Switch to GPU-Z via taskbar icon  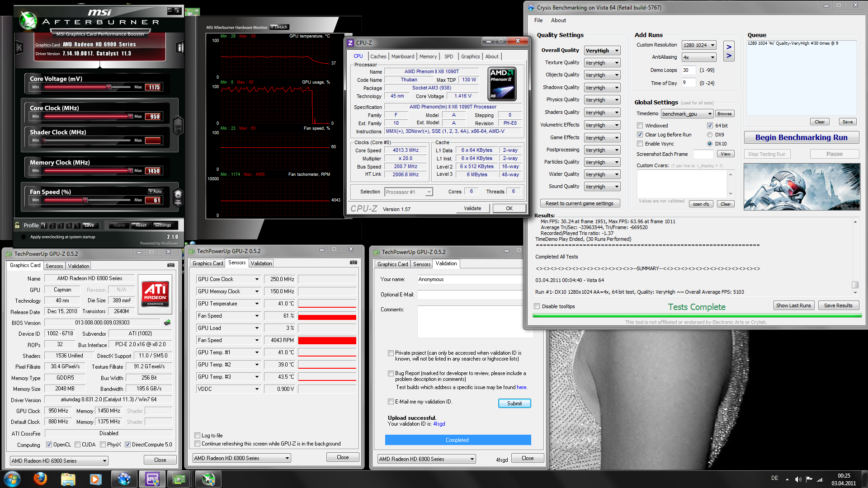point(179,479)
